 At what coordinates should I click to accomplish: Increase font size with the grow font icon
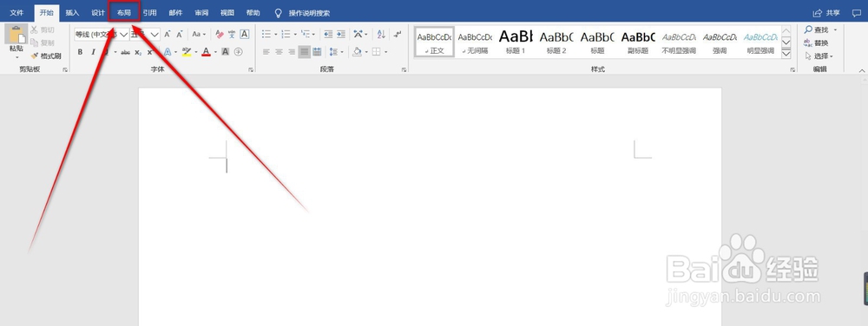[168, 35]
